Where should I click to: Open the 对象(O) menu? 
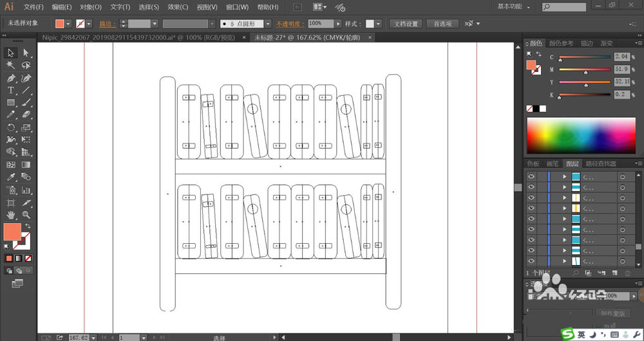click(91, 7)
